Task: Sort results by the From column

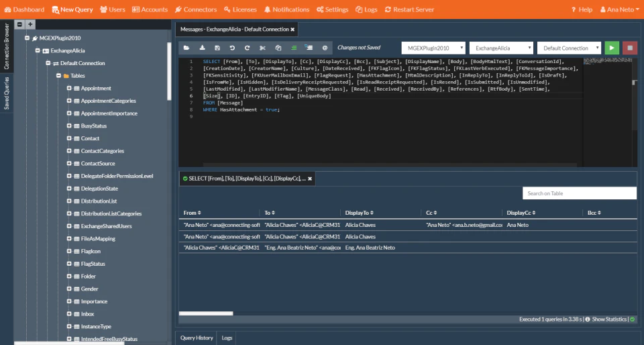Action: (x=193, y=213)
